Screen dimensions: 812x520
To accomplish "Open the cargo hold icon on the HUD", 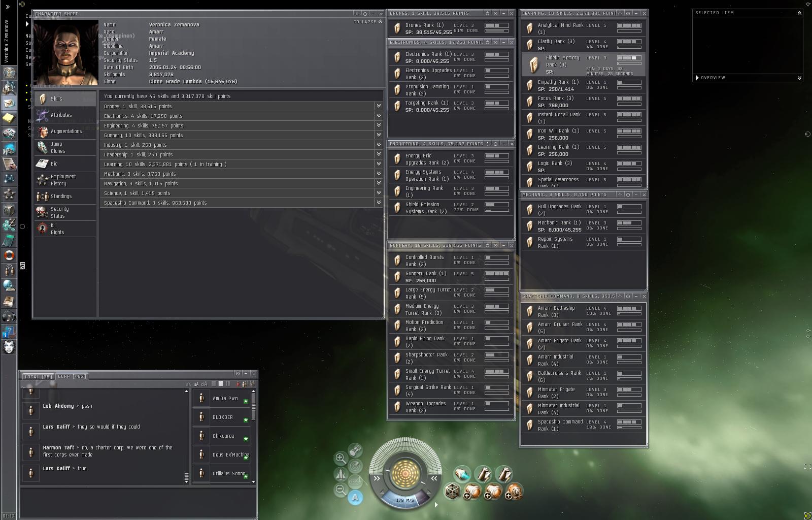I will [355, 450].
